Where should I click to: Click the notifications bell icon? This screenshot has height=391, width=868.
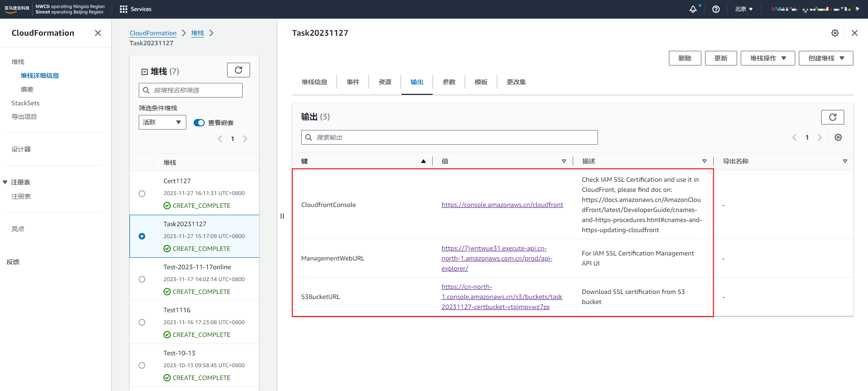click(x=693, y=9)
